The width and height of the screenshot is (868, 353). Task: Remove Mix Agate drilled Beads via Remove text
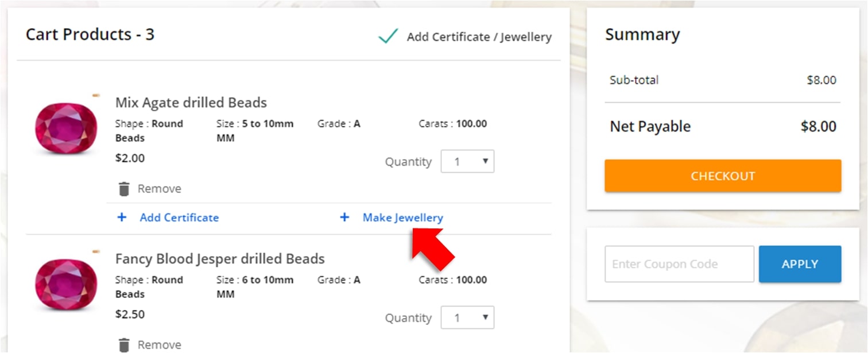(160, 189)
